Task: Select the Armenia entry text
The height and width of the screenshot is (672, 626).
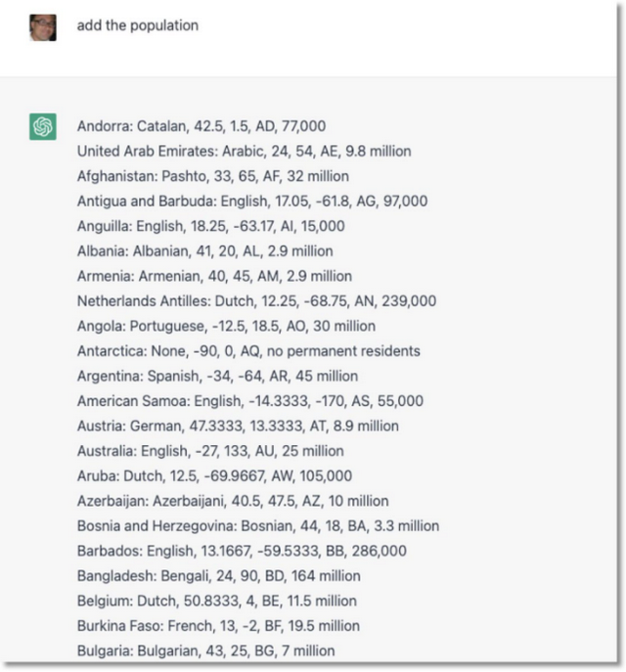Action: tap(214, 276)
